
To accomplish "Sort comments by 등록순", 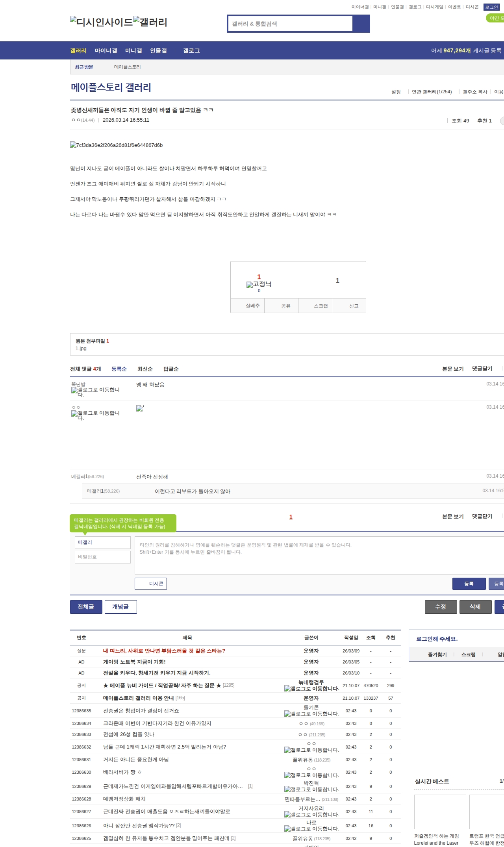I will (x=119, y=369).
